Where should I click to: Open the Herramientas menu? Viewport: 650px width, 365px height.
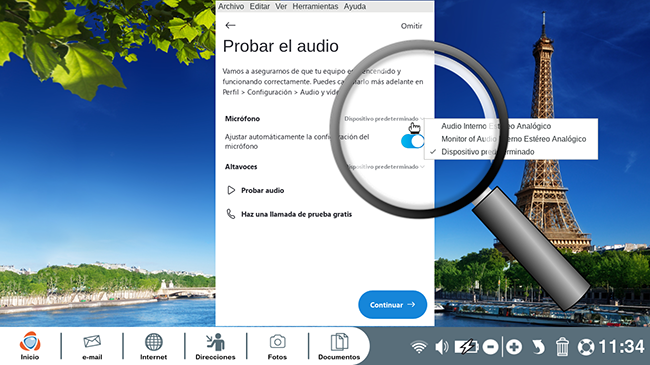tap(315, 6)
